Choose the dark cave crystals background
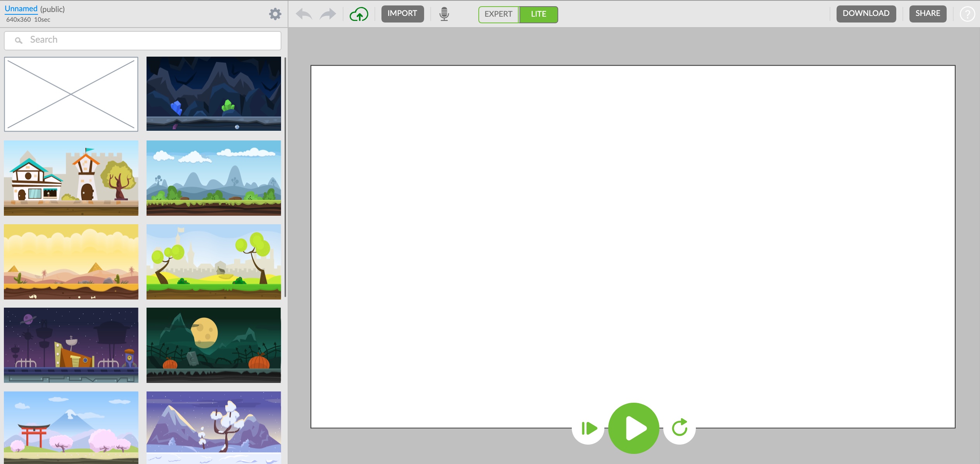 point(214,93)
